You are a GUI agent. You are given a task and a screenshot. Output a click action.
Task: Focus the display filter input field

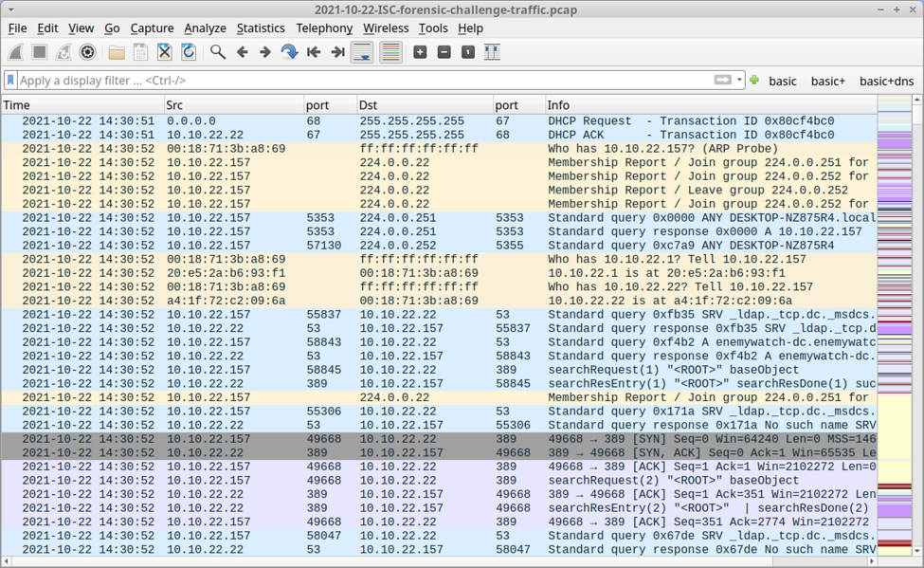pyautogui.click(x=366, y=81)
